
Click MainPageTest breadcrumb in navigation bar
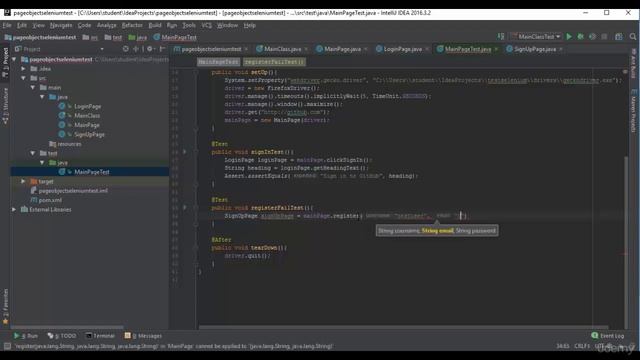(x=179, y=37)
